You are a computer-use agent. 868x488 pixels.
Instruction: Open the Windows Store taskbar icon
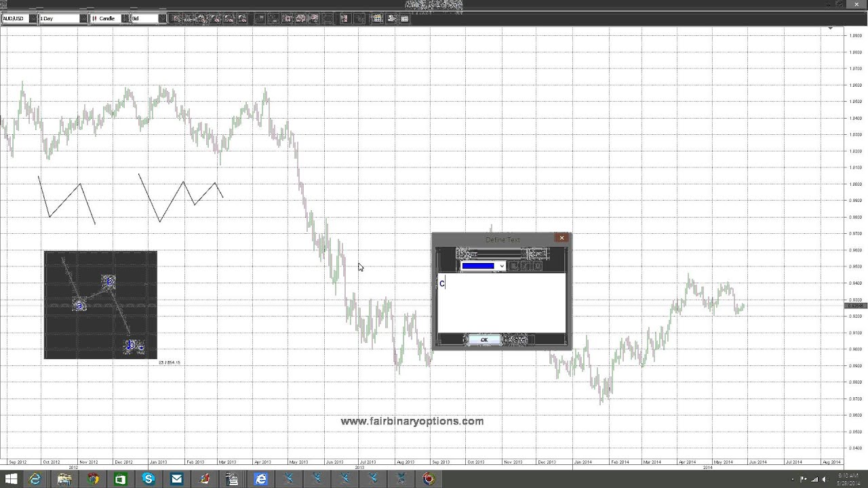pos(120,479)
